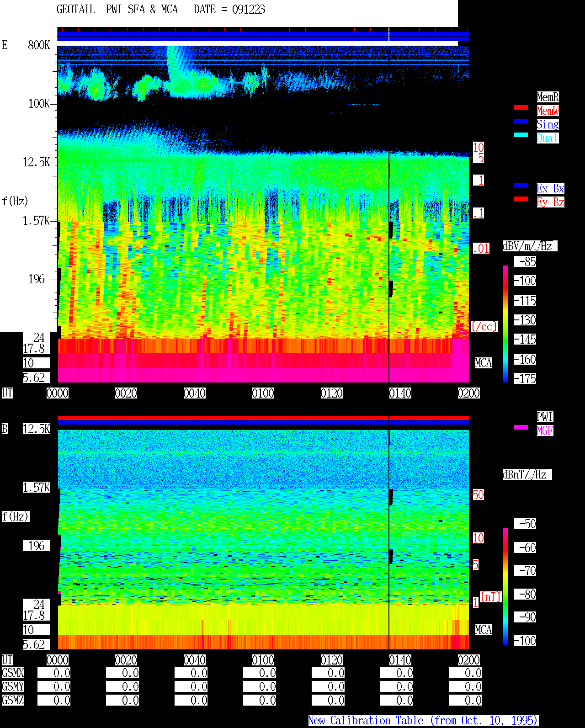Click the 0100 UT tick under the electric spectrogram
Image resolution: width=585 pixels, height=728 pixels.
click(x=263, y=393)
